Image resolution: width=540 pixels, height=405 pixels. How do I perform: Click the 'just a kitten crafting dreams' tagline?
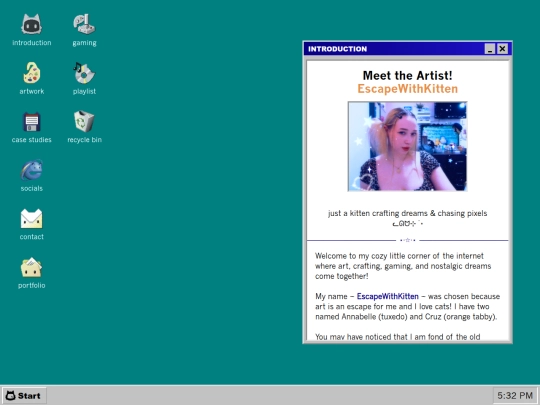407,213
